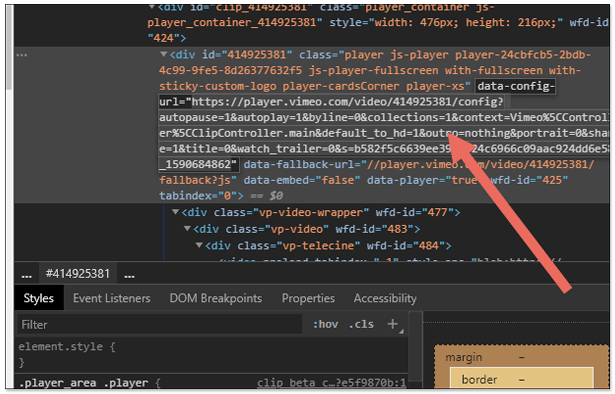Select the #414925381 breadcrumb
The height and width of the screenshot is (394, 615).
click(78, 273)
